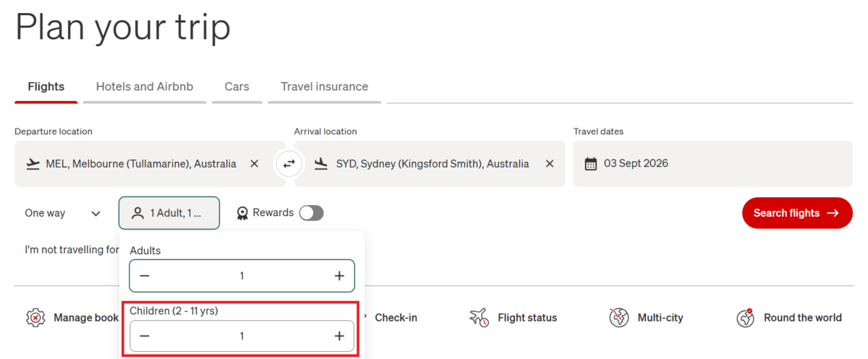Click the Round the world globe icon
Screen dimensions: 868x359
(x=746, y=318)
